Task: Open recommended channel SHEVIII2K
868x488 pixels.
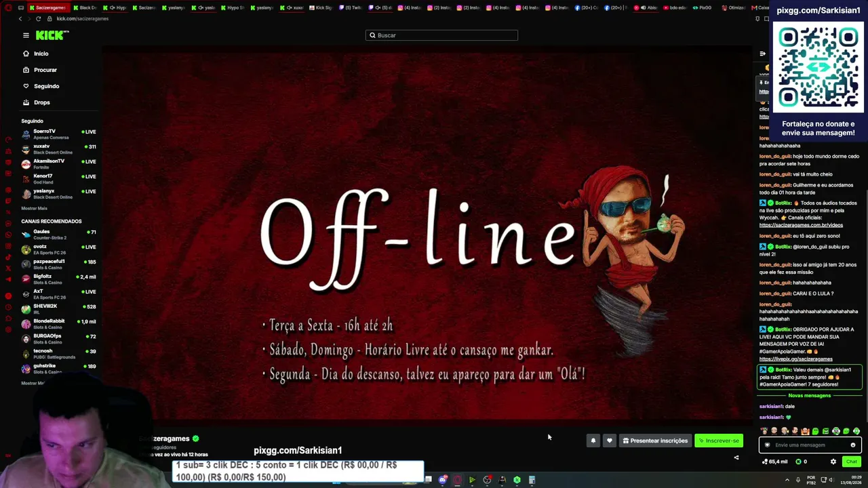Action: coord(59,309)
